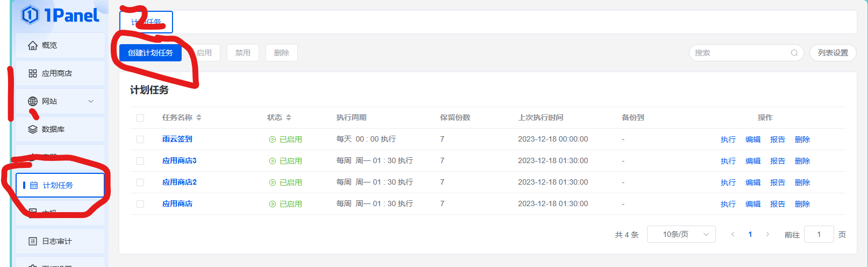
Task: Sort the table by 任务名称 arrows
Action: 199,117
